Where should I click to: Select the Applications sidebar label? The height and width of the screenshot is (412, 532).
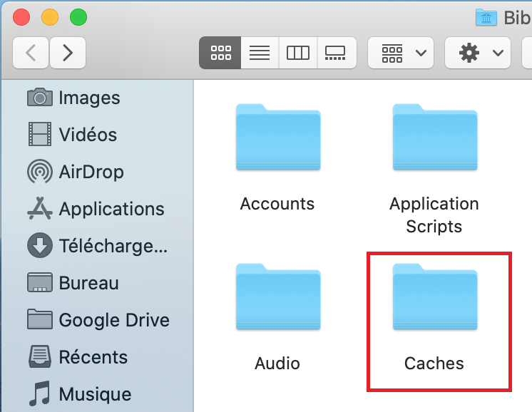click(x=112, y=209)
